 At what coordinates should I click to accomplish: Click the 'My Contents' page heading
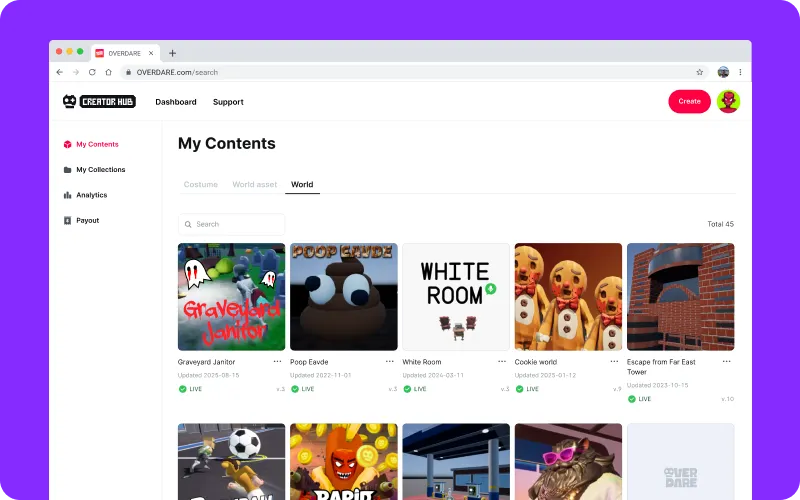[x=227, y=143]
